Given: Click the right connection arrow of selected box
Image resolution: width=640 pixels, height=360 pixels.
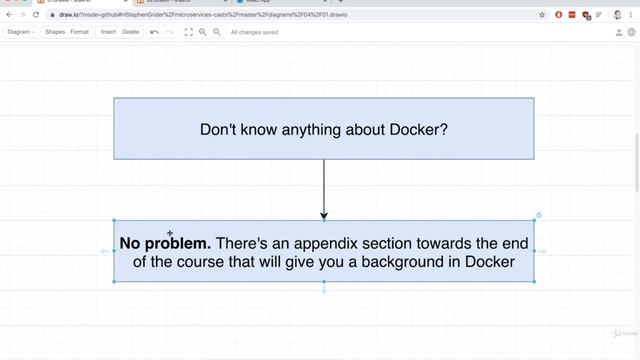Looking at the screenshot, I should (x=542, y=251).
